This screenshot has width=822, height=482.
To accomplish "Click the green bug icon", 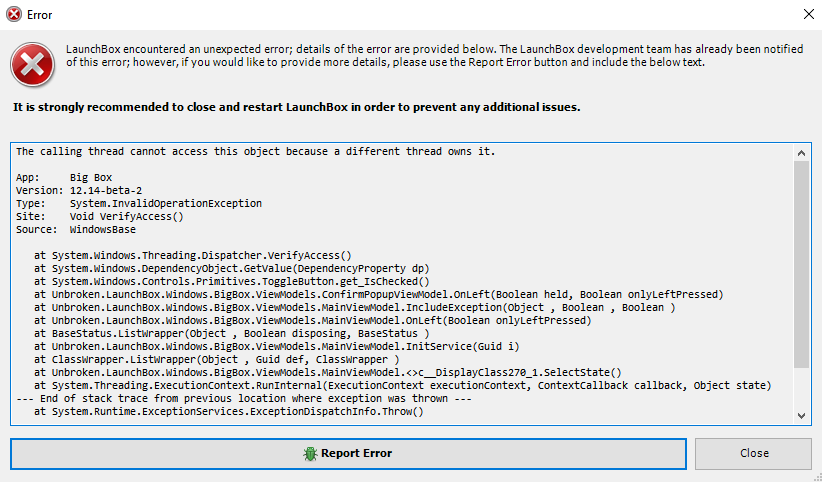I will click(310, 454).
